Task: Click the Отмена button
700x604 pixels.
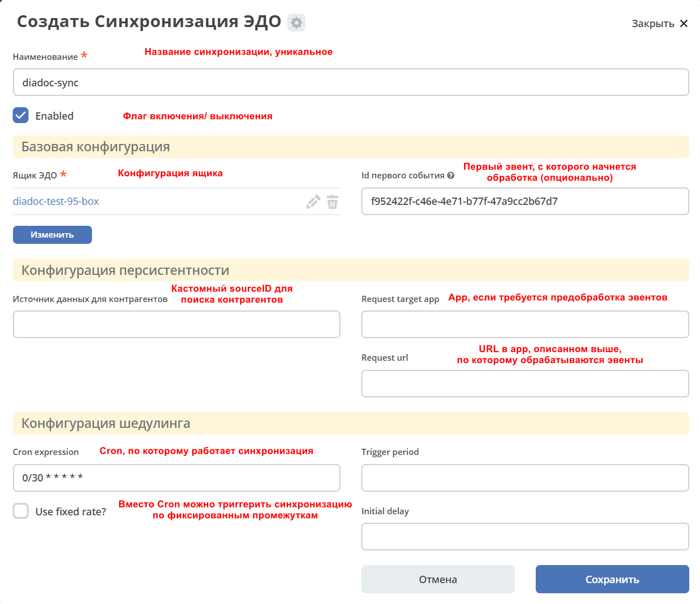Action: tap(438, 579)
